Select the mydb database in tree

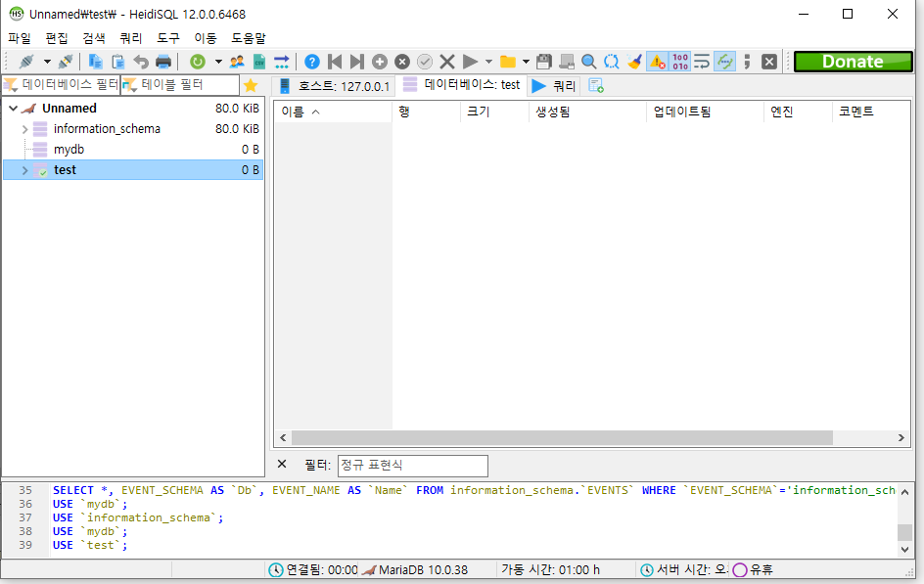click(69, 150)
